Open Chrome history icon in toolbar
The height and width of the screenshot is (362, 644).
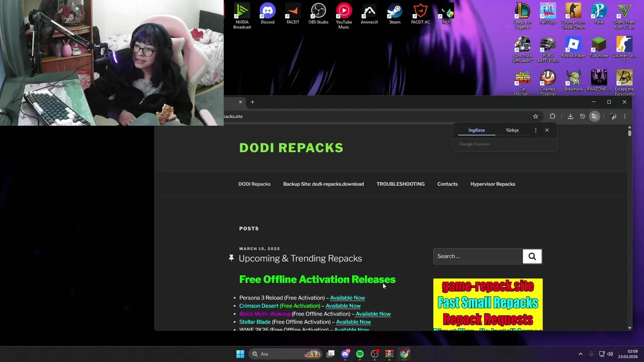pyautogui.click(x=583, y=116)
